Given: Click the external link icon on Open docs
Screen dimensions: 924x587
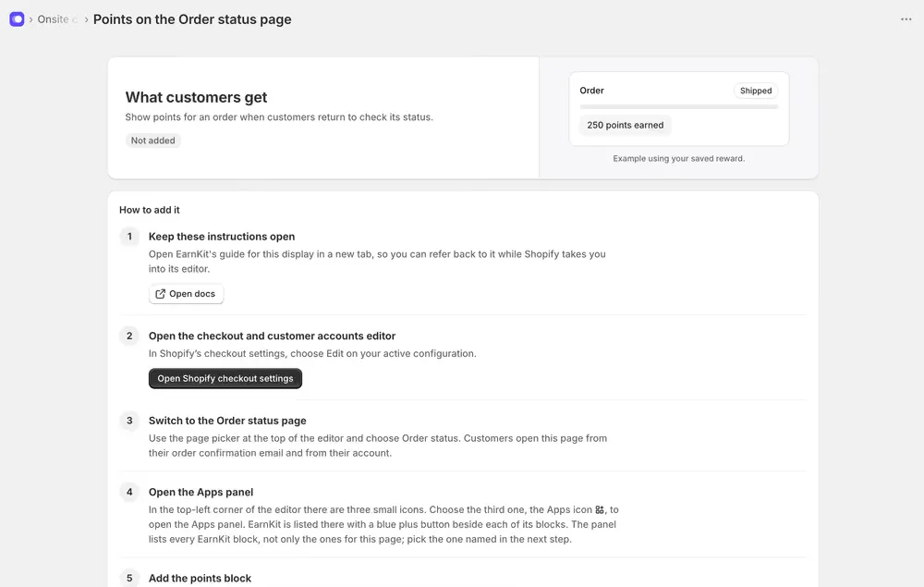Looking at the screenshot, I should coord(160,294).
